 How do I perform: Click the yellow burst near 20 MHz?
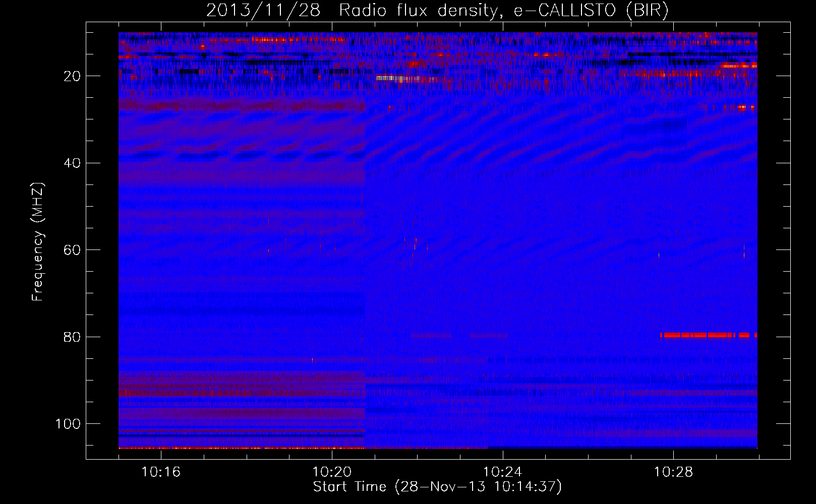pos(398,78)
